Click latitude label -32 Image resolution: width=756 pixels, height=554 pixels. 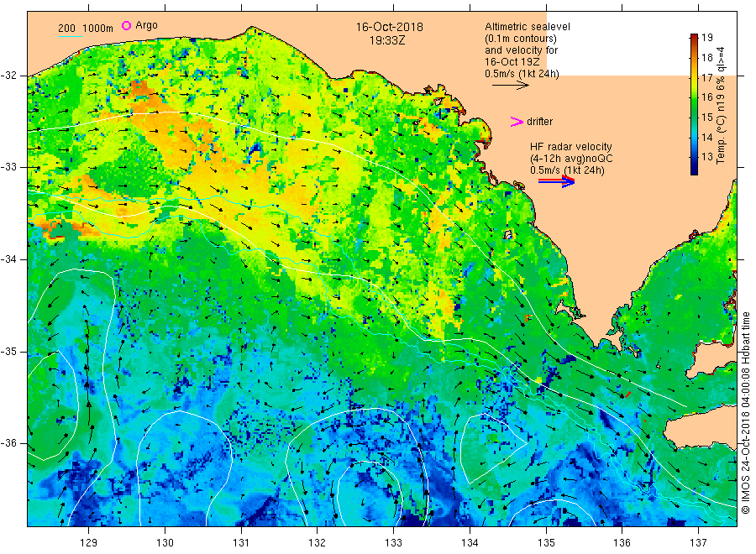click(x=8, y=76)
